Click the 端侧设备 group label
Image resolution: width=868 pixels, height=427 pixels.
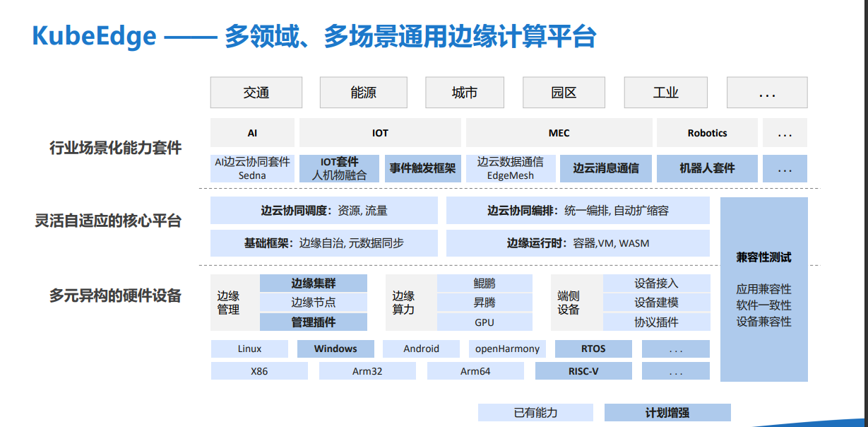click(x=569, y=303)
